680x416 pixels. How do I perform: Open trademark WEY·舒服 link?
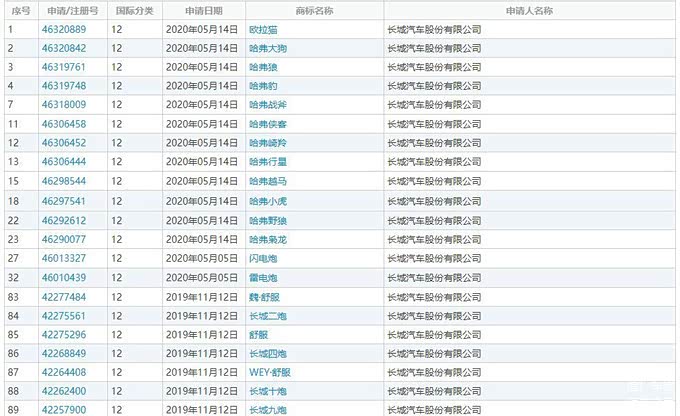[x=270, y=372]
